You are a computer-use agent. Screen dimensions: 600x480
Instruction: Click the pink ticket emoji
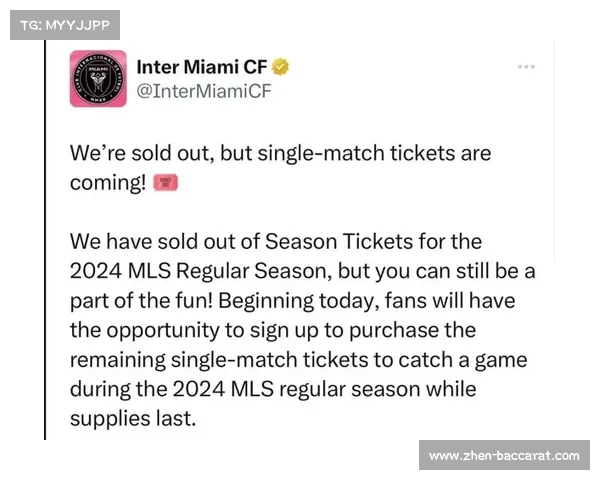tap(165, 183)
